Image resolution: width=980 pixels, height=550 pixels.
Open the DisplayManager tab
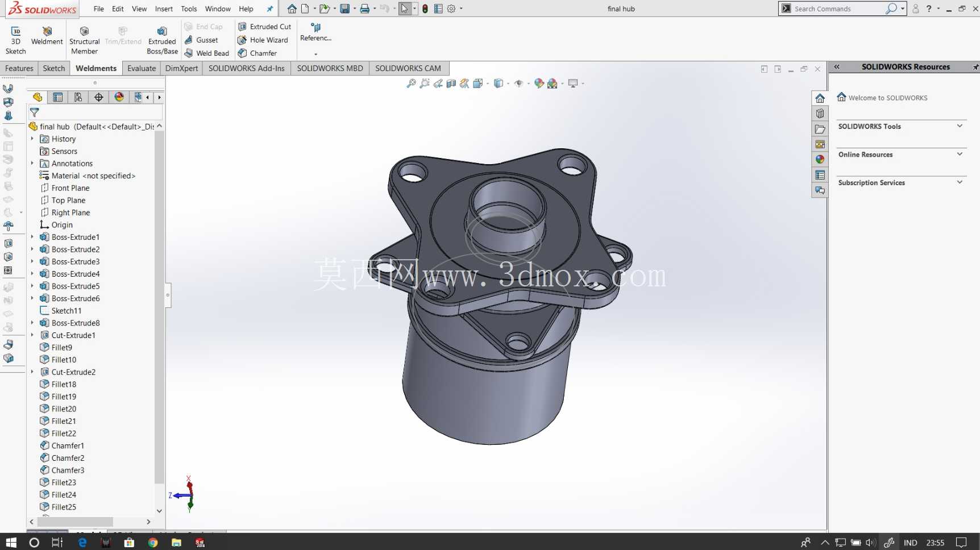point(119,97)
